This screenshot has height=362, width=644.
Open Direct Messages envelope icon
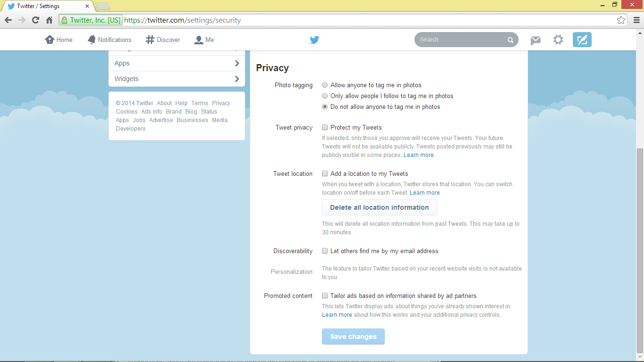(536, 40)
